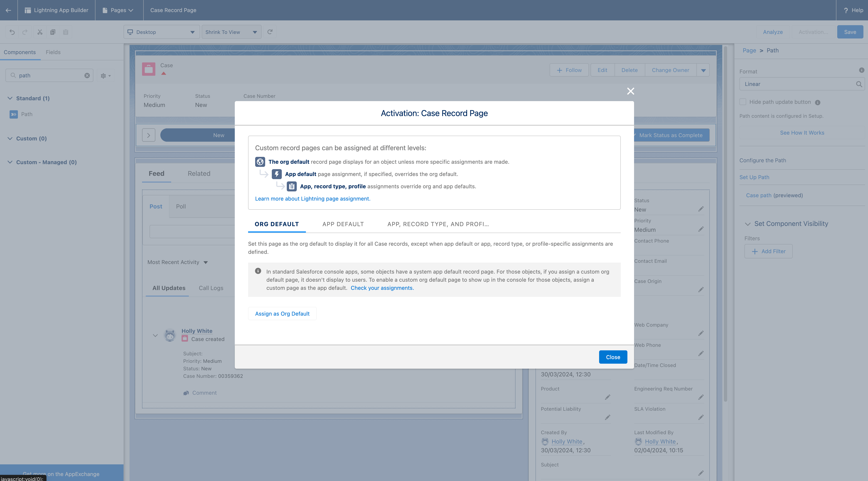Click the cut scissors icon
868x481 pixels.
(40, 32)
